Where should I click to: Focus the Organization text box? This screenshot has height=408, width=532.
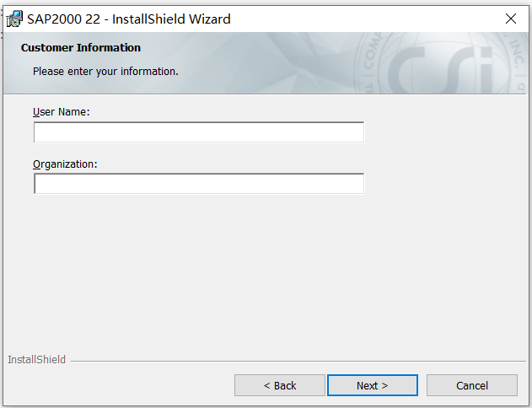[x=199, y=184]
